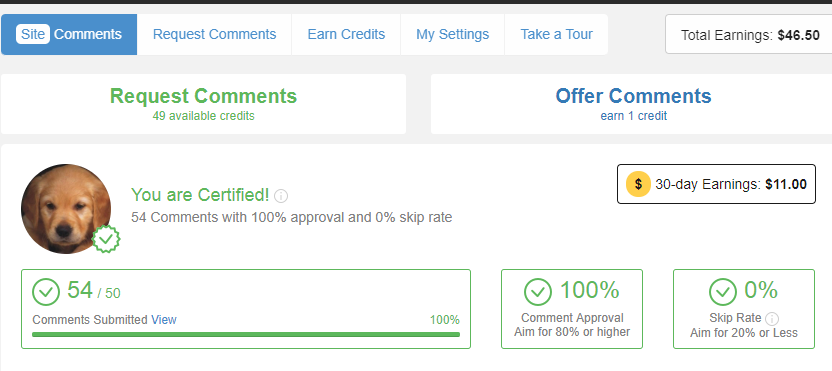Switch to the Earn Credits tab
This screenshot has height=371, width=832.
click(x=346, y=34)
